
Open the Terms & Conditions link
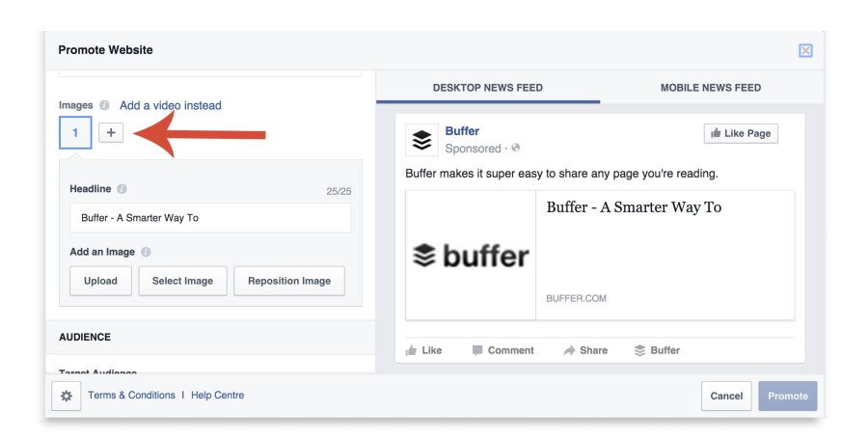pos(131,396)
